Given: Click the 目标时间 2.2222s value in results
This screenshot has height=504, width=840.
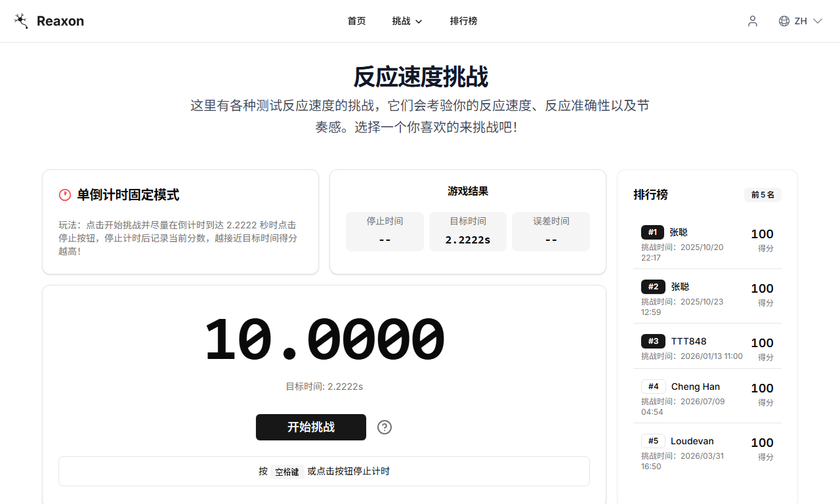Looking at the screenshot, I should (468, 240).
